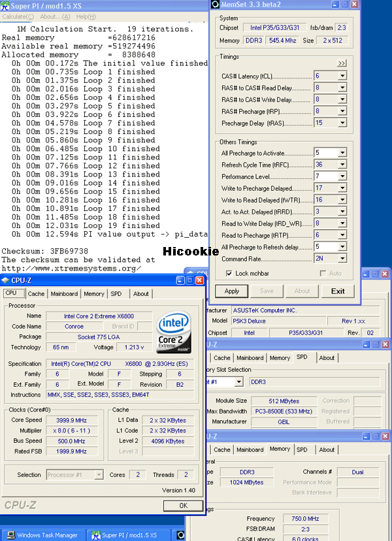Toggle the Lock mchbar checkbox
The width and height of the screenshot is (392, 541).
[x=229, y=273]
